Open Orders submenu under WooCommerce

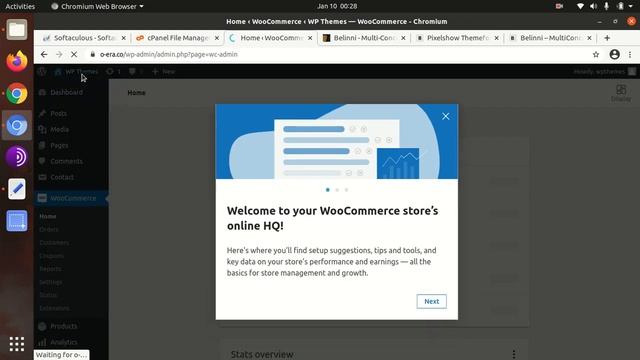(x=49, y=230)
